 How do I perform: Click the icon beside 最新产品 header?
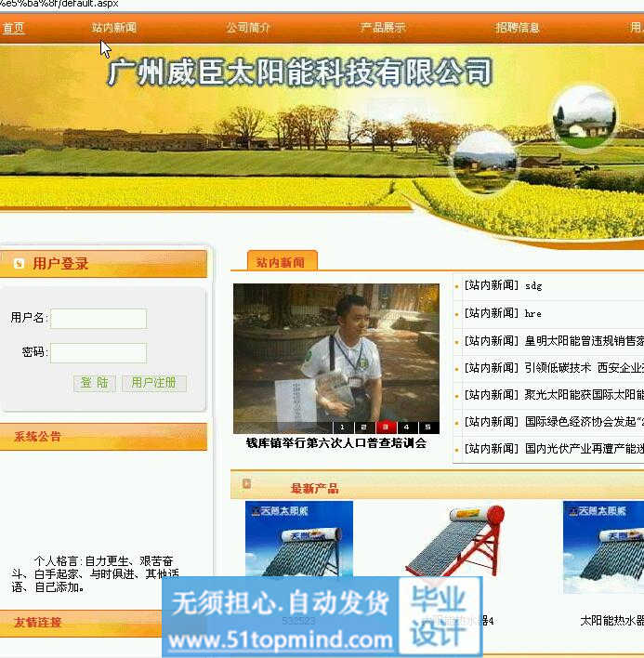pyautogui.click(x=246, y=484)
